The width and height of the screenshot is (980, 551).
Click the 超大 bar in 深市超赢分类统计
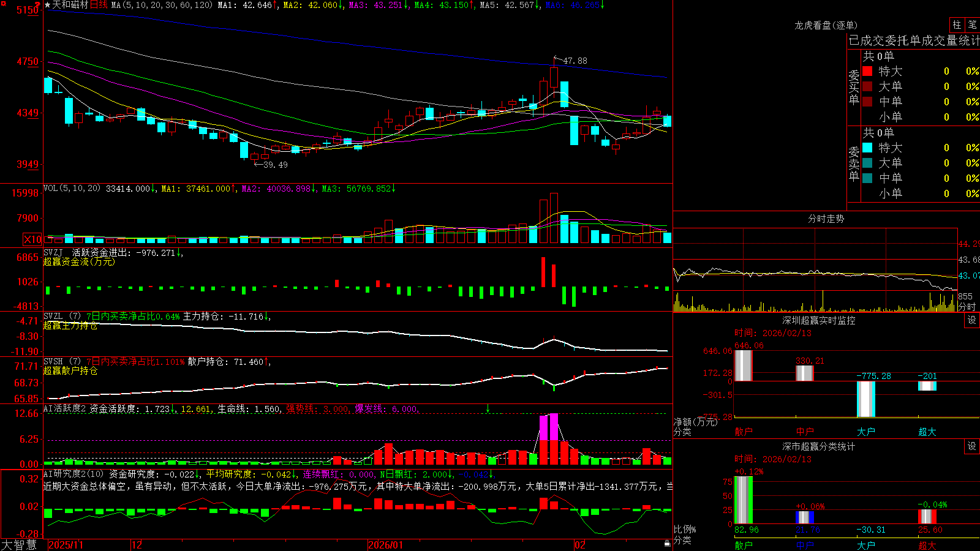click(x=927, y=516)
